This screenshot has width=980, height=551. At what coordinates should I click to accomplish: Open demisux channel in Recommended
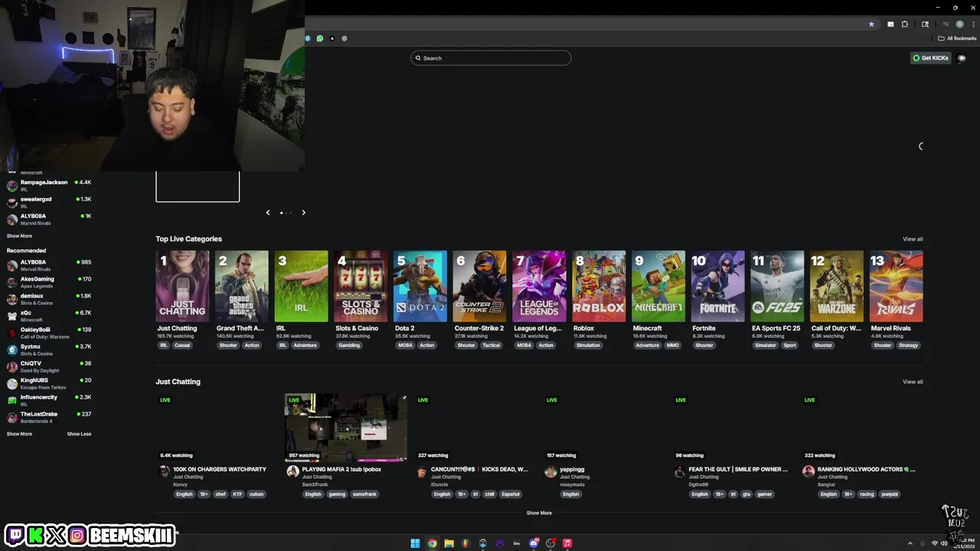[49, 299]
